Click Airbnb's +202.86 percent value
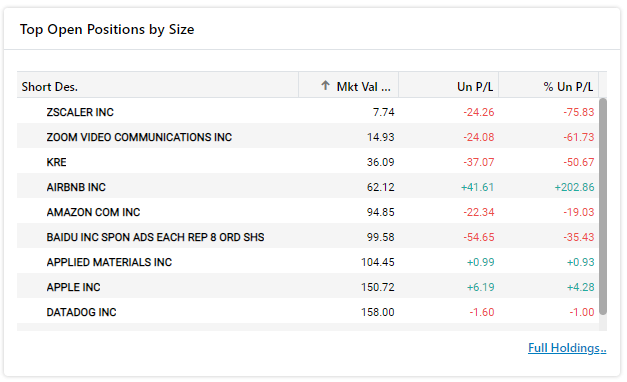 (574, 187)
